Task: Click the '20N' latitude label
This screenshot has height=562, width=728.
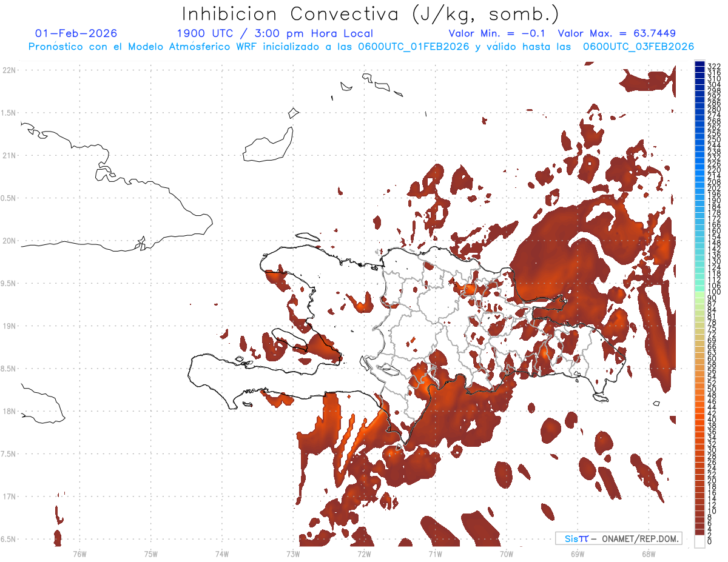Action: (x=9, y=241)
